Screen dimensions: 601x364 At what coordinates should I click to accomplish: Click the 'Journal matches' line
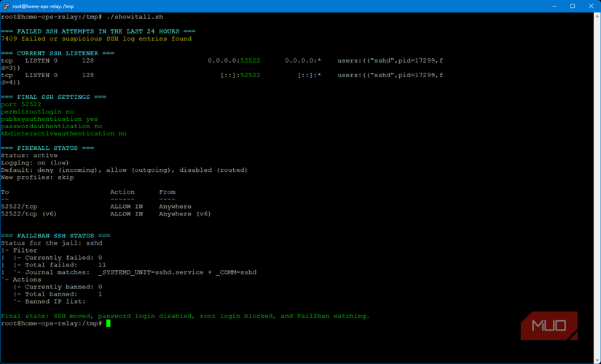(x=135, y=272)
